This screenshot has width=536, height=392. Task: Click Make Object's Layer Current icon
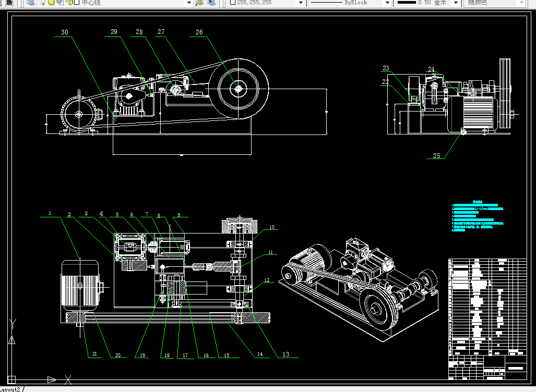(x=199, y=3)
